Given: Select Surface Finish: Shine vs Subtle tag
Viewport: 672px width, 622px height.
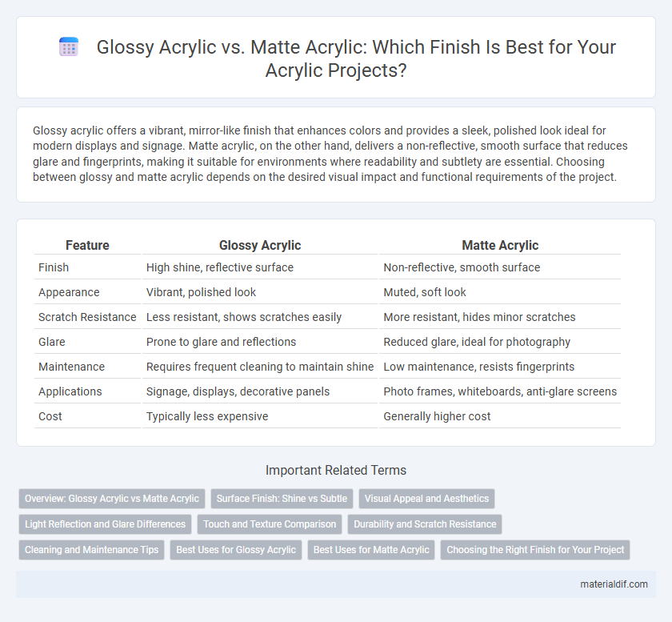Looking at the screenshot, I should coord(282,499).
